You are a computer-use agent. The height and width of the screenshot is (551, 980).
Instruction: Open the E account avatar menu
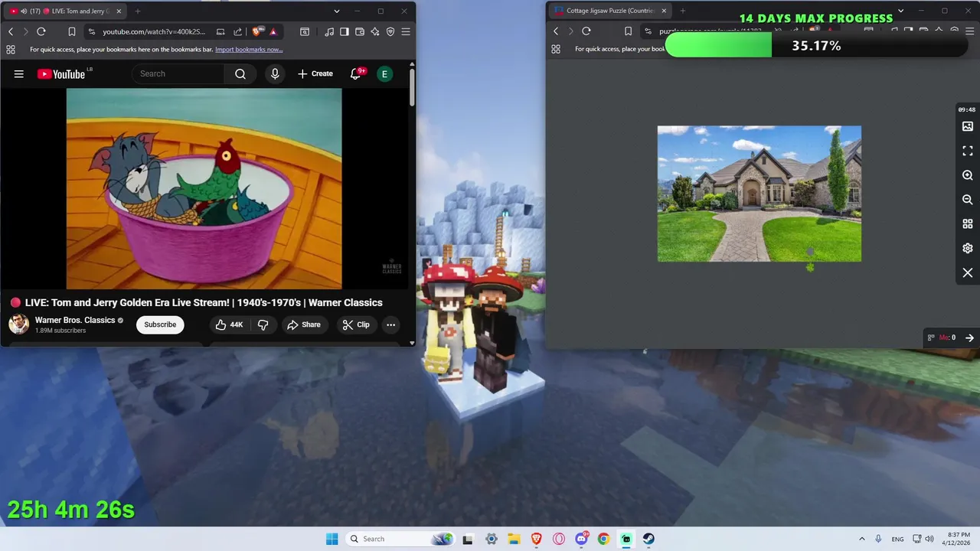click(x=384, y=73)
